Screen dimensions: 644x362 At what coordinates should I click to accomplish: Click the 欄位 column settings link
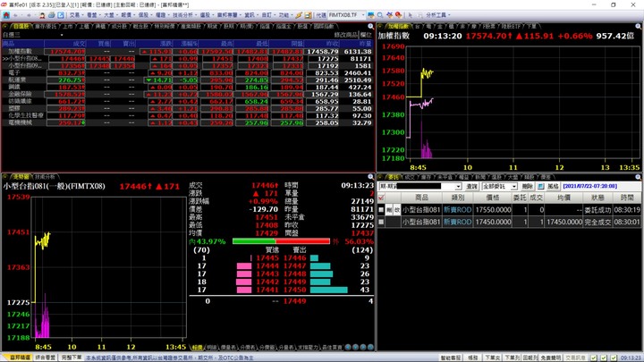(366, 35)
